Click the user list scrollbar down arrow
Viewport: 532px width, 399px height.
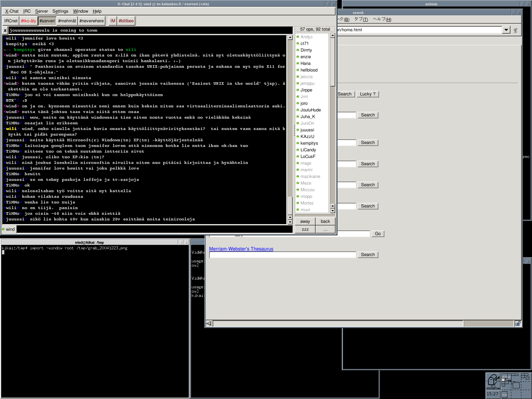332,211
